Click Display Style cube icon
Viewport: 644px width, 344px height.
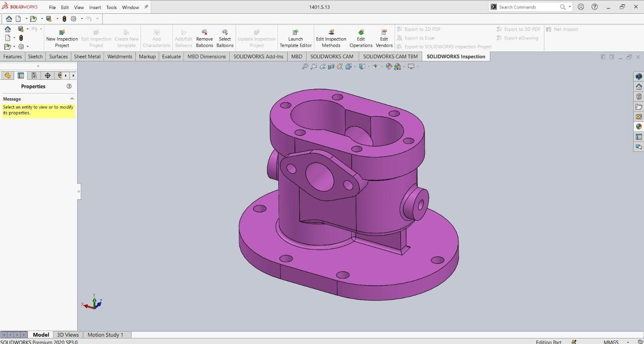[x=362, y=66]
